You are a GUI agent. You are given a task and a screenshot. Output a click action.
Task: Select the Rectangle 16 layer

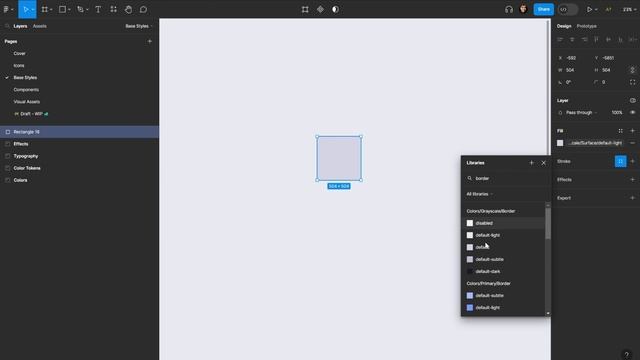pos(79,132)
